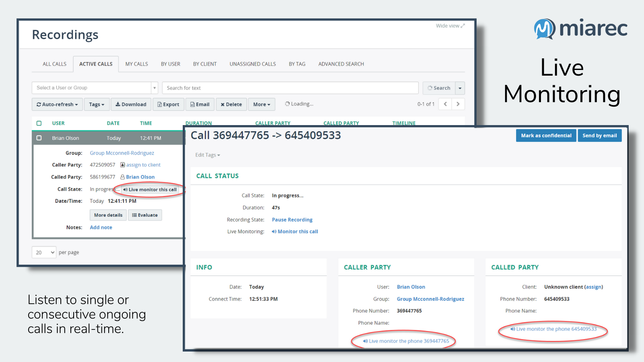Open the Tags dropdown
Viewport: 644px width, 362px height.
[96, 104]
